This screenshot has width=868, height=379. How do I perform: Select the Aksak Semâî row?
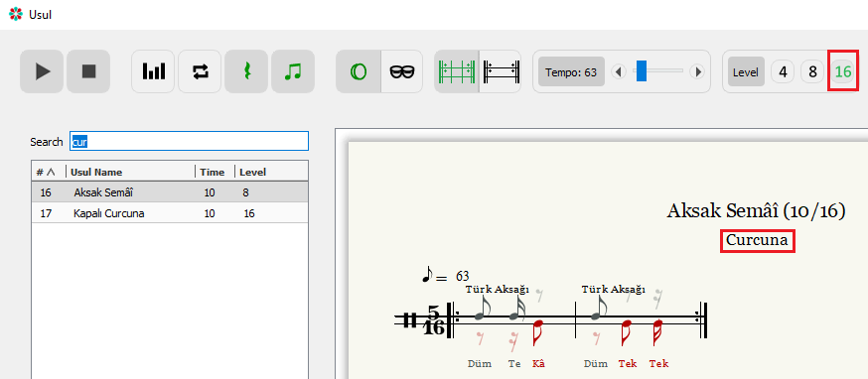(x=170, y=192)
